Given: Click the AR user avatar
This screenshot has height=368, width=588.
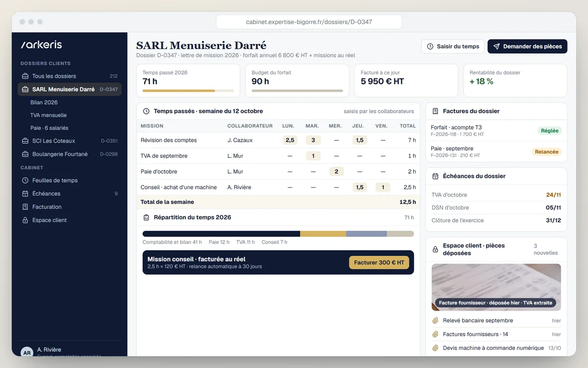Looking at the screenshot, I should point(27,352).
